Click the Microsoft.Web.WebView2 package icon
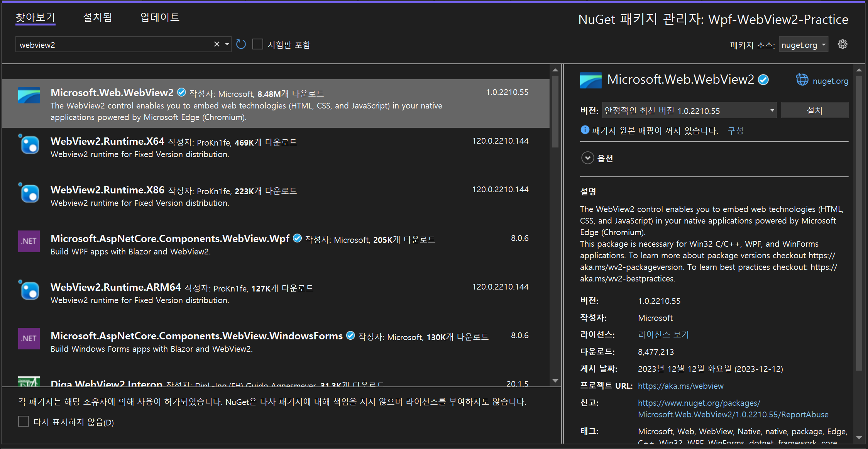This screenshot has height=449, width=868. click(x=29, y=96)
